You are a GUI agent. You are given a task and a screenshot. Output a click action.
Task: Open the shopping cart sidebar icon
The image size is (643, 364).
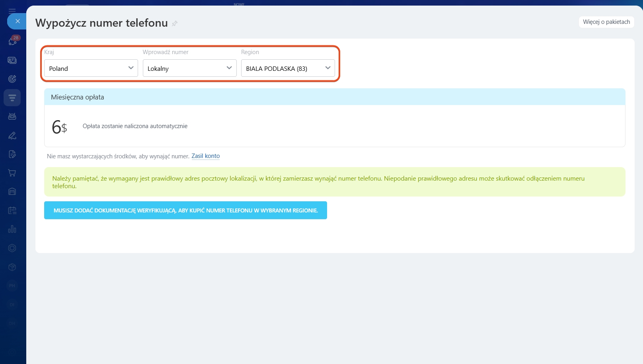(12, 173)
